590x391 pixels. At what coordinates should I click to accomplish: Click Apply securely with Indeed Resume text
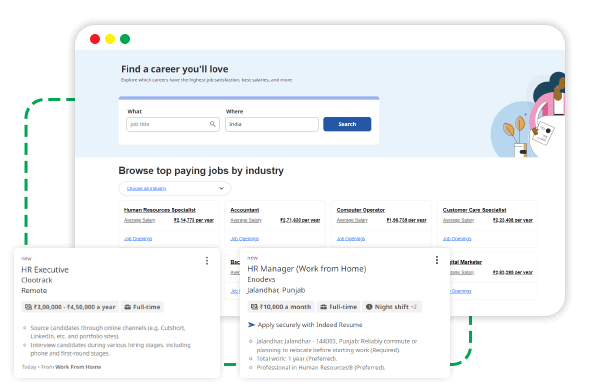(310, 325)
